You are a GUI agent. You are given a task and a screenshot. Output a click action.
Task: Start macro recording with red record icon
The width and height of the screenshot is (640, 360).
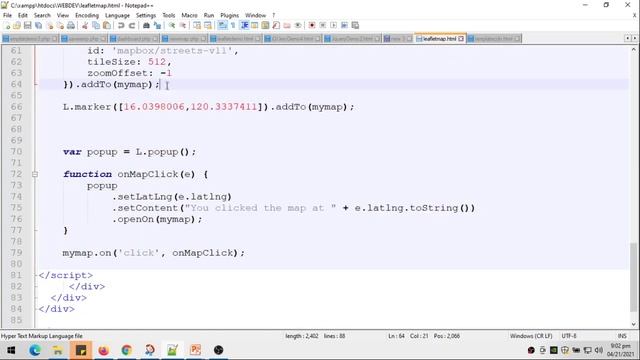pos(312,25)
